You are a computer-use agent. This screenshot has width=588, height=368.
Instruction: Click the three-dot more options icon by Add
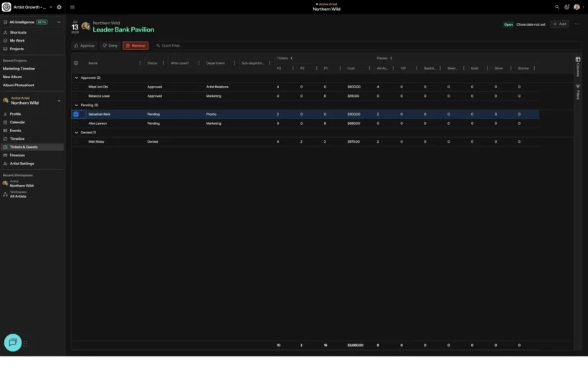tap(577, 24)
